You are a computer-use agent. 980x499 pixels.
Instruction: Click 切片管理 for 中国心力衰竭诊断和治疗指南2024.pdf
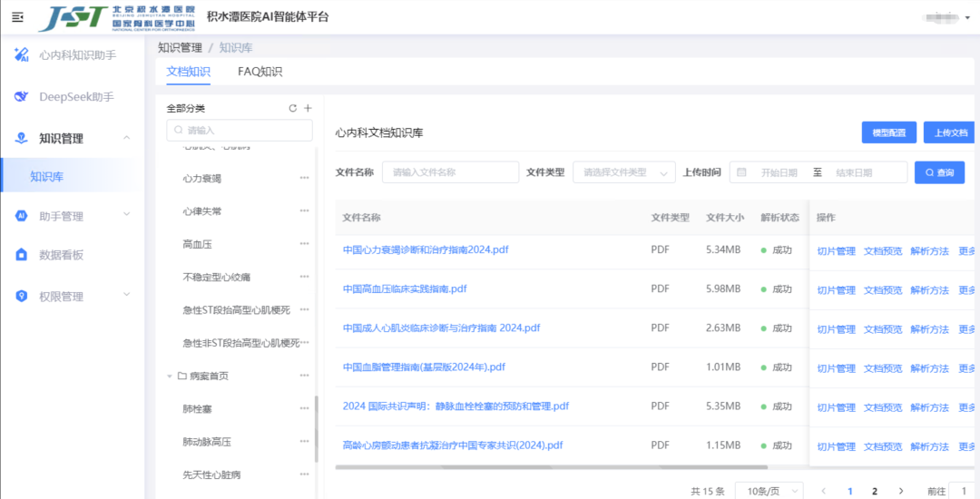pyautogui.click(x=837, y=251)
